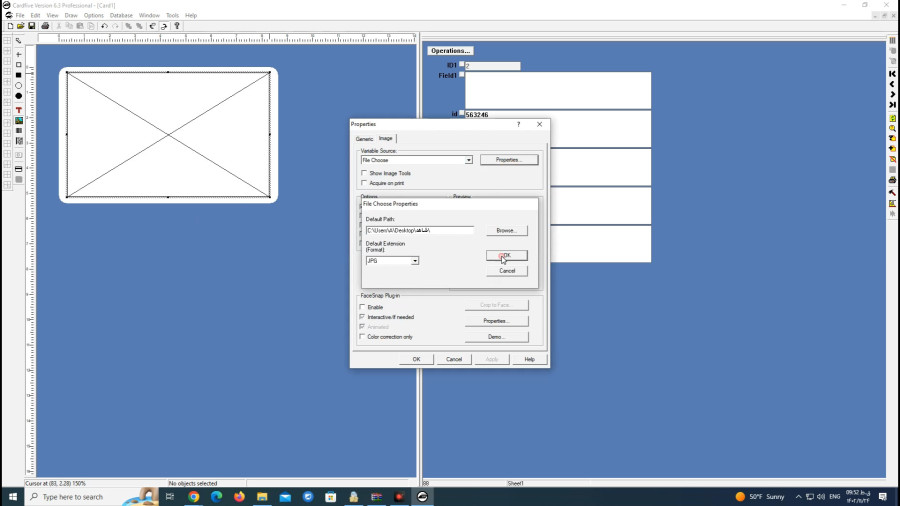Viewport: 900px width, 506px height.
Task: Select the 2D barcode tool
Action: click(18, 141)
